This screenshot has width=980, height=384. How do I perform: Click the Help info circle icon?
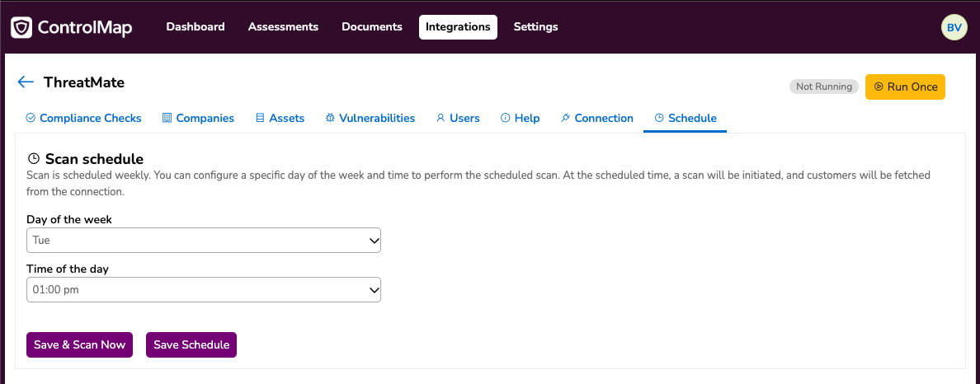tap(506, 118)
